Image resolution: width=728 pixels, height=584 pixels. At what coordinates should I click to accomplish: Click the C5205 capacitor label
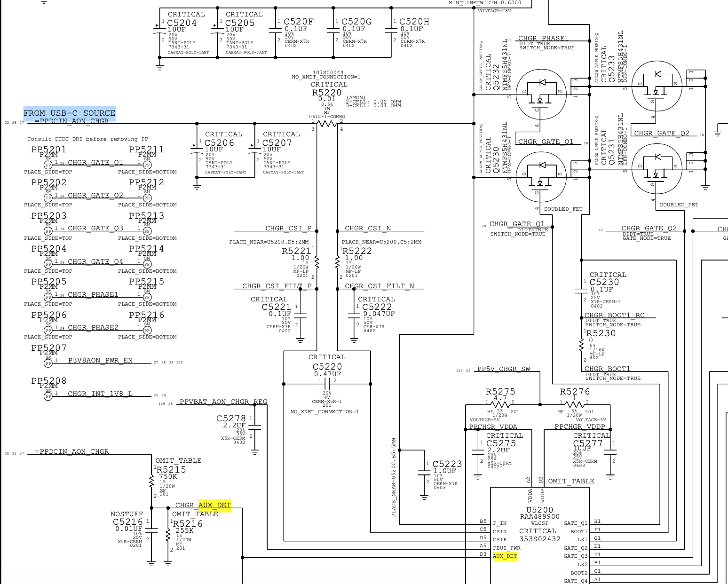click(x=240, y=23)
